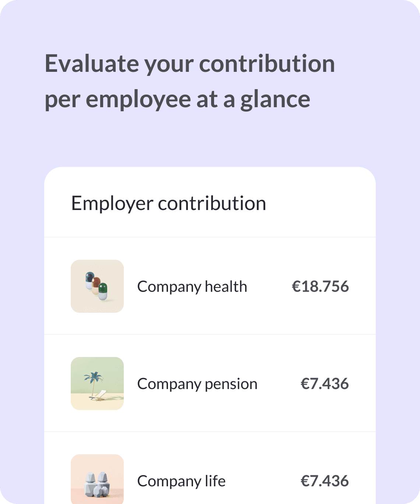Image resolution: width=420 pixels, height=504 pixels.
Task: Open the Company pension row
Action: 210,384
